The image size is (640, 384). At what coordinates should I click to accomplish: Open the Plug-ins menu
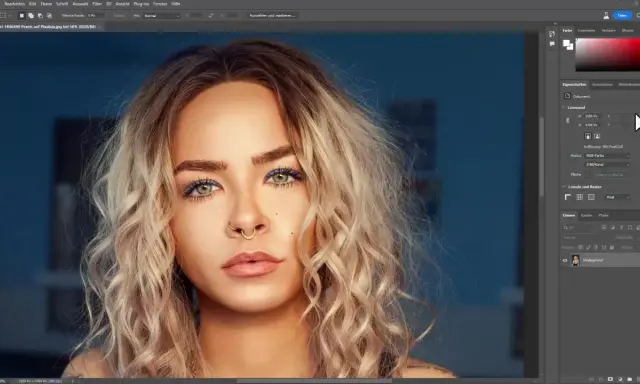[x=141, y=4]
